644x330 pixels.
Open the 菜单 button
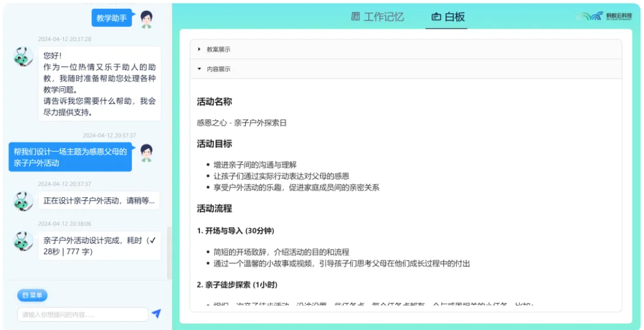tap(32, 295)
